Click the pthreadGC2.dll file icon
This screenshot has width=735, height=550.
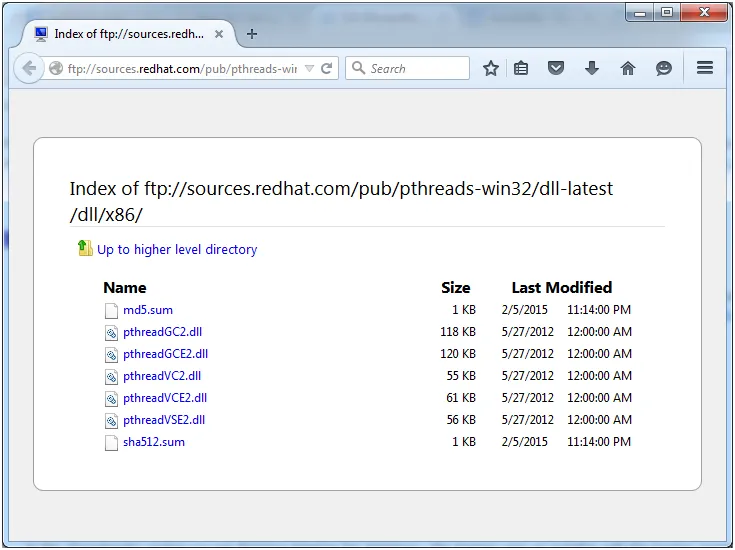(111, 332)
